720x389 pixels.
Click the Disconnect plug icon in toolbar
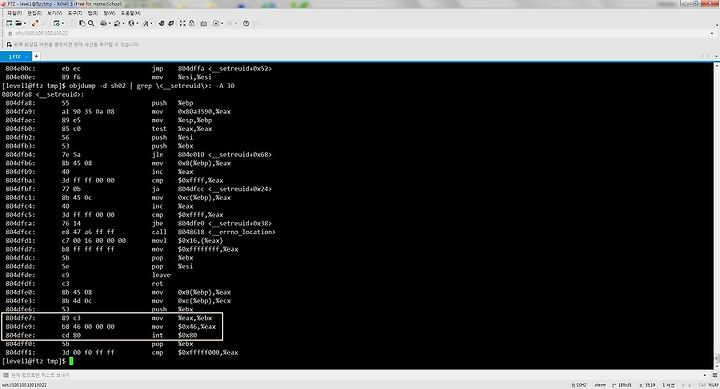(x=35, y=23)
